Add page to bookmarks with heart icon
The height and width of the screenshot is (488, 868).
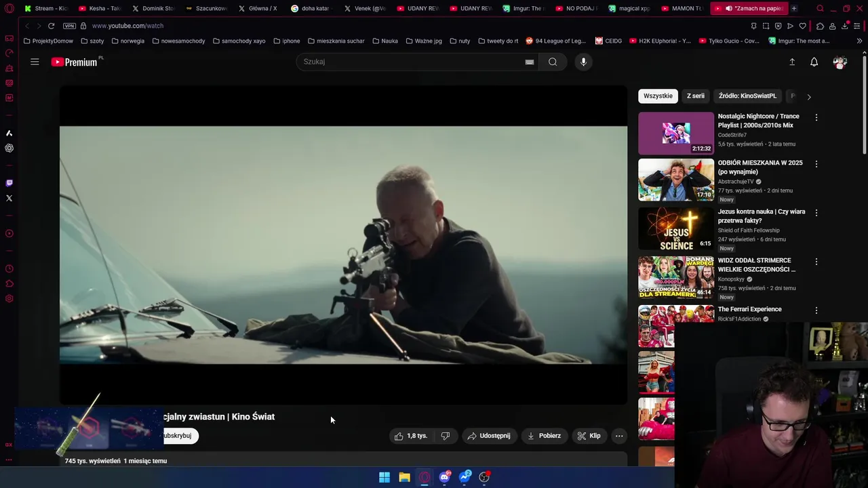coord(802,26)
